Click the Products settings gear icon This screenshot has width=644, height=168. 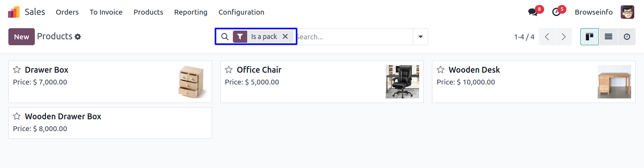point(78,37)
